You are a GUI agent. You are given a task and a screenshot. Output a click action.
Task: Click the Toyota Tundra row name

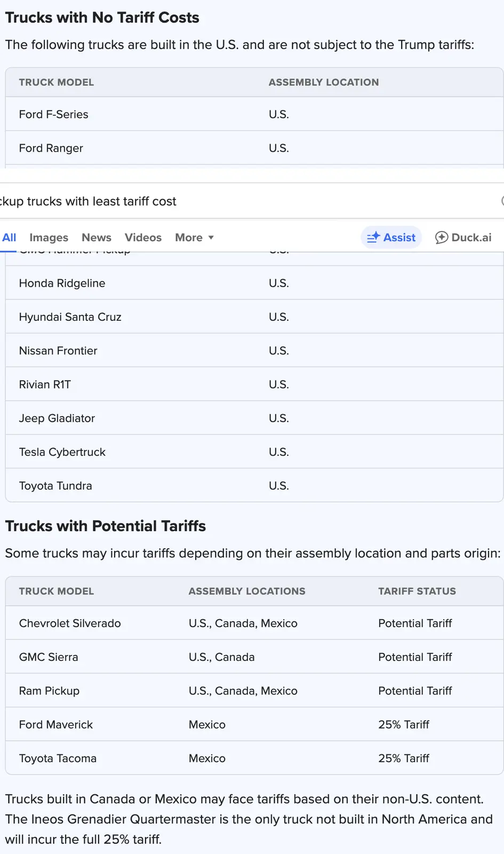[55, 486]
